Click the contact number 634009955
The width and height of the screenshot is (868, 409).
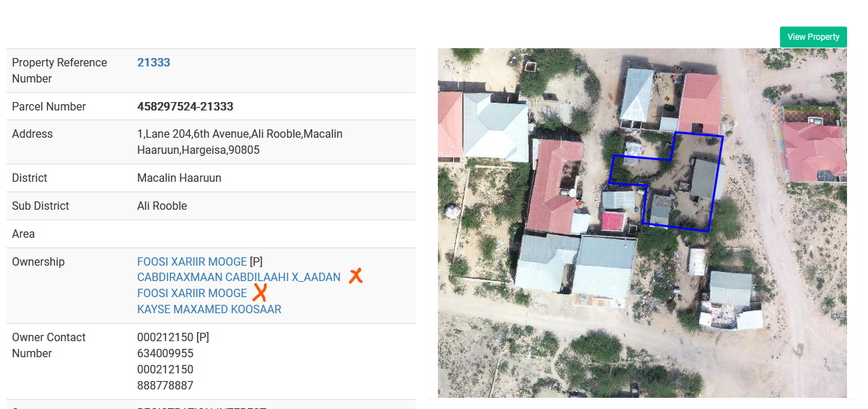click(x=165, y=353)
